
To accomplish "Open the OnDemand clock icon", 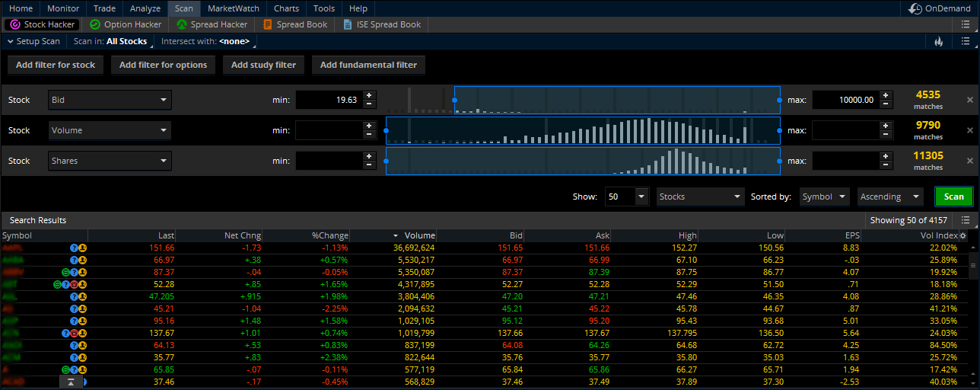I will tap(915, 8).
